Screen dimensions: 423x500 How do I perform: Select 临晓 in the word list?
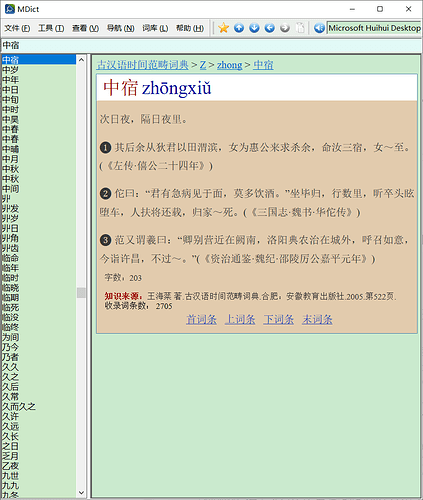click(x=39, y=287)
